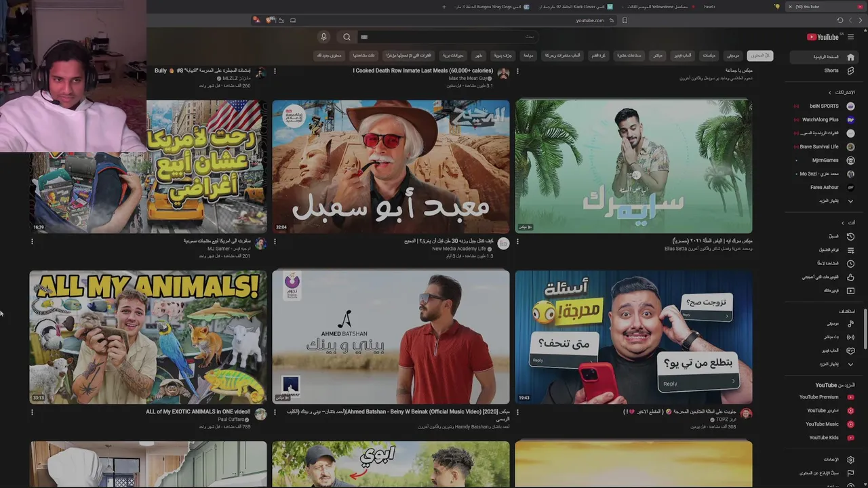
Task: Open Liked videos thumbs-up icon
Action: (850, 277)
